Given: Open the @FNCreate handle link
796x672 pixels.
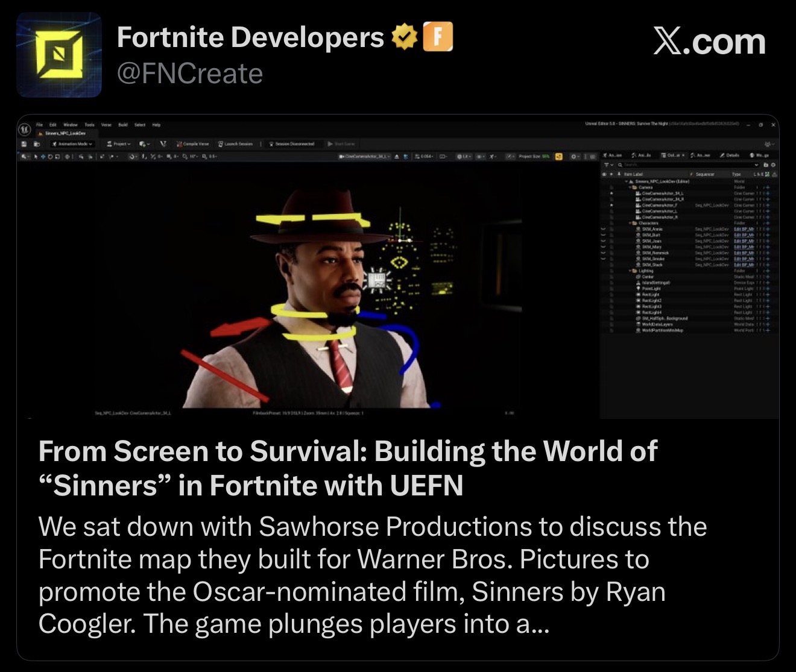Looking at the screenshot, I should click(x=189, y=74).
